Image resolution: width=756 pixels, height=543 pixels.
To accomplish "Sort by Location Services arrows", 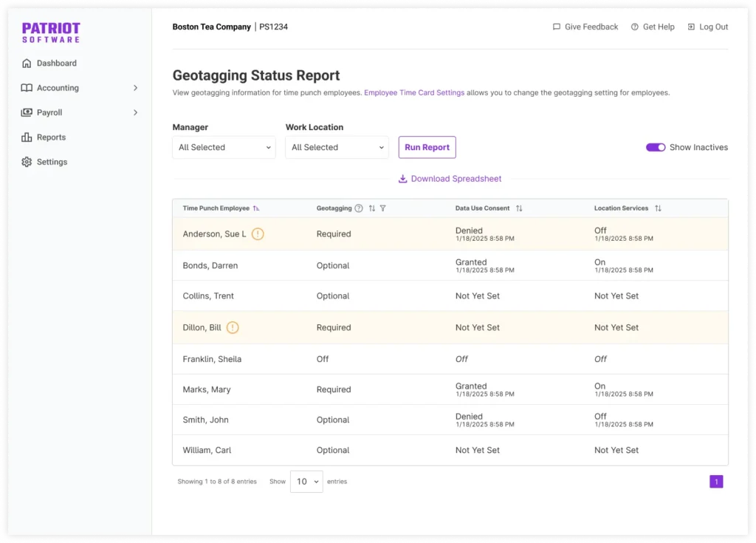I will click(658, 208).
